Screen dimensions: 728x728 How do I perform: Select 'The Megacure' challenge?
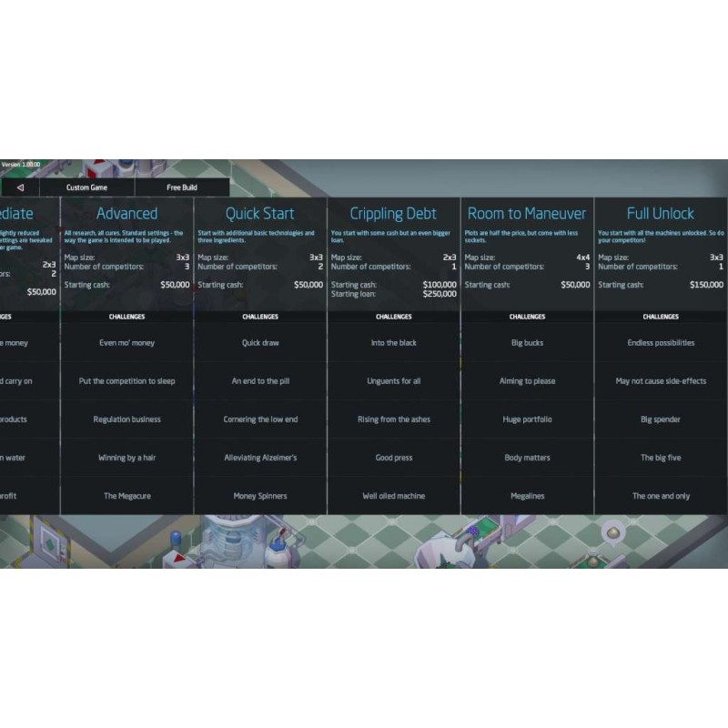tap(126, 496)
